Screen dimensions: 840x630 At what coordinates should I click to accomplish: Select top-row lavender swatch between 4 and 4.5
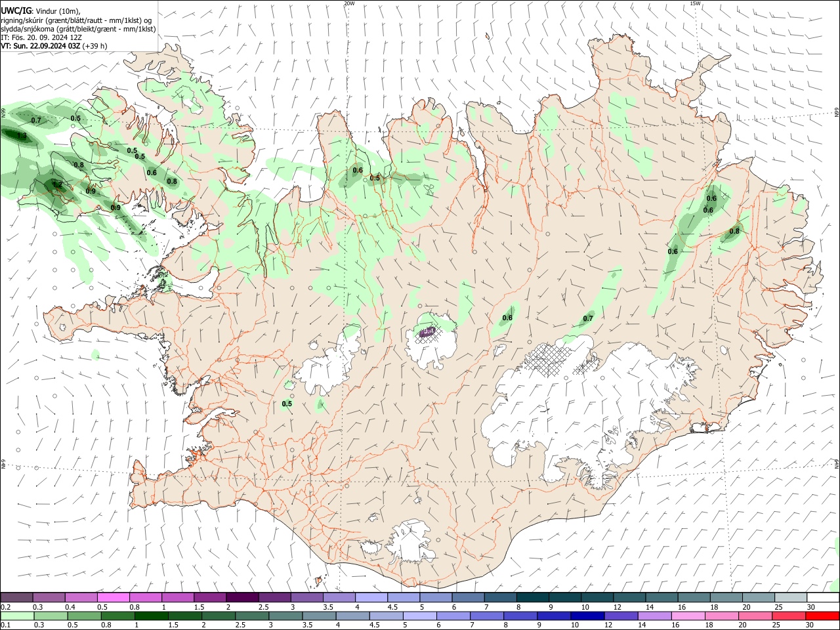coord(371,597)
